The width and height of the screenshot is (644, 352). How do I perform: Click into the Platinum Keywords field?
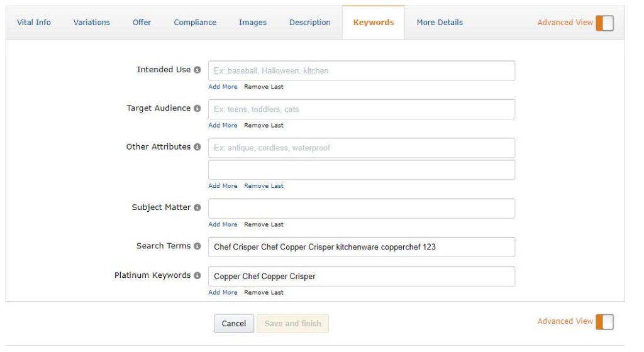(x=362, y=277)
